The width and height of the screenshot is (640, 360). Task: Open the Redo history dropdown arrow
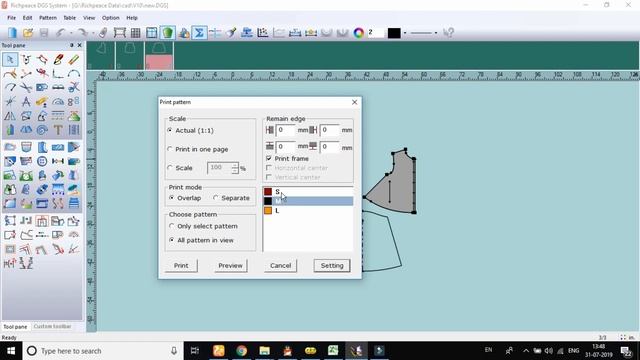93,33
